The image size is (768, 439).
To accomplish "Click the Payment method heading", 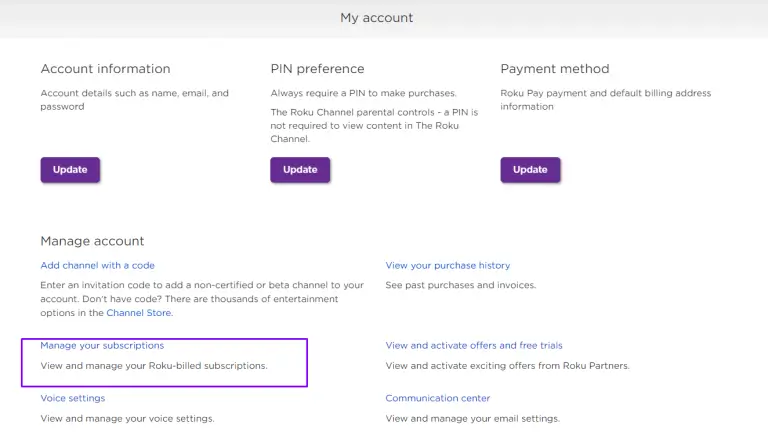I will (554, 69).
